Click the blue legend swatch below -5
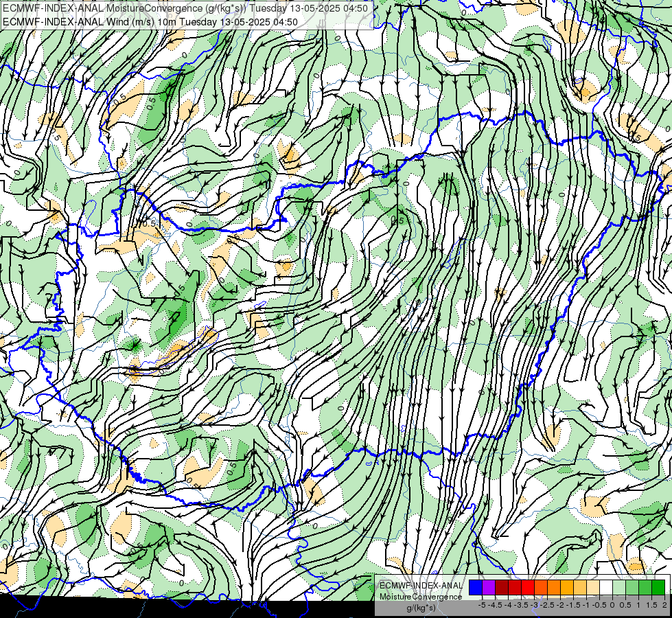The width and height of the screenshot is (672, 618). pos(476,588)
